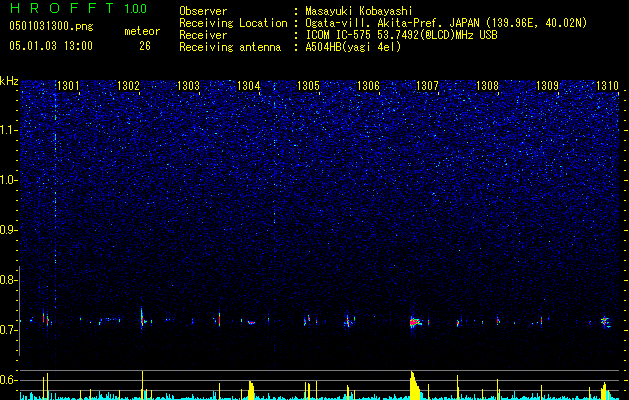Screen dimensions: 629x400
Task: Select the filename 0501031300.png
Action: tap(51, 27)
